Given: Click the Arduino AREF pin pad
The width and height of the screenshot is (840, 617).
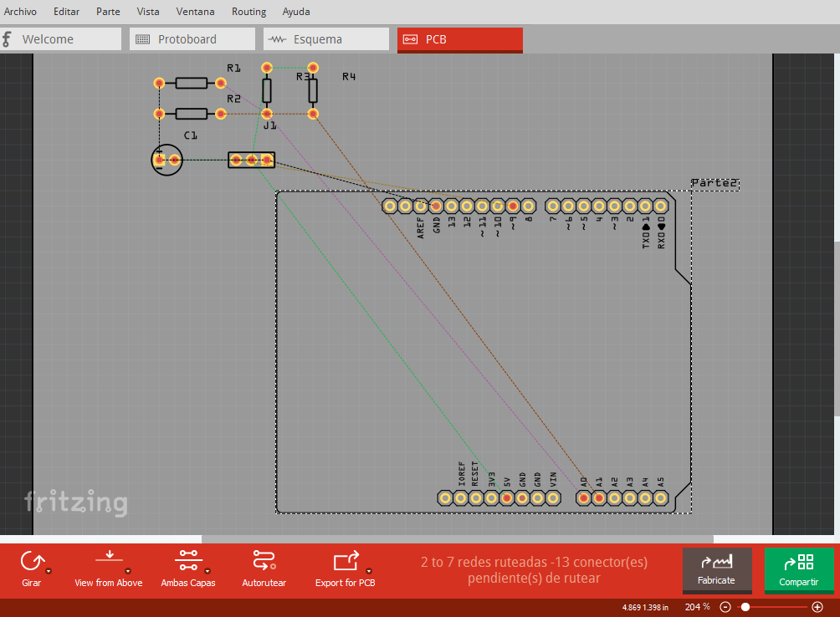Looking at the screenshot, I should pyautogui.click(x=421, y=206).
